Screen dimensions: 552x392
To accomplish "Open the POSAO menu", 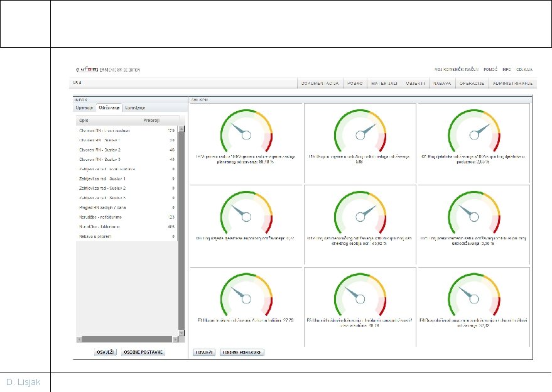I will [355, 84].
